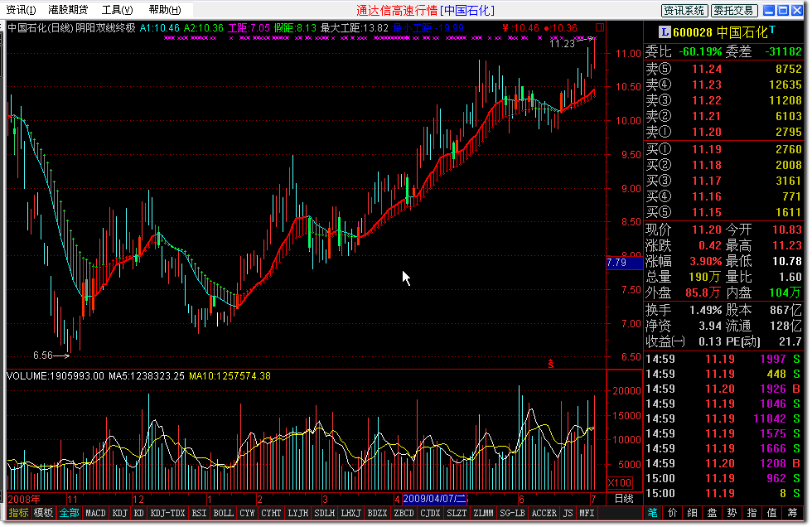The width and height of the screenshot is (812, 527).
Task: Select the 势 trend tab
Action: pos(732,513)
